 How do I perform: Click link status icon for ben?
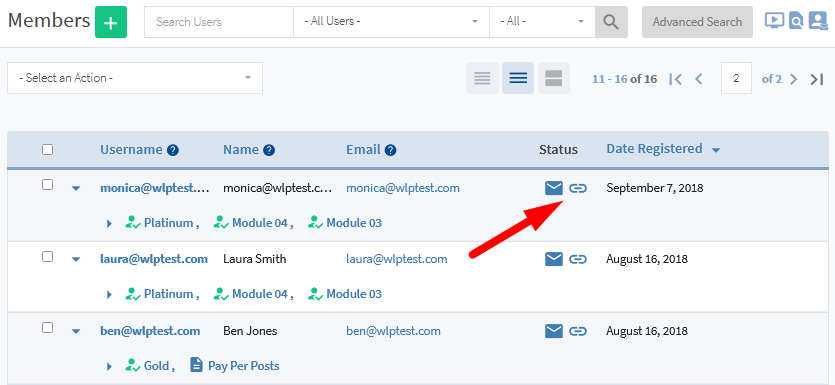(578, 331)
